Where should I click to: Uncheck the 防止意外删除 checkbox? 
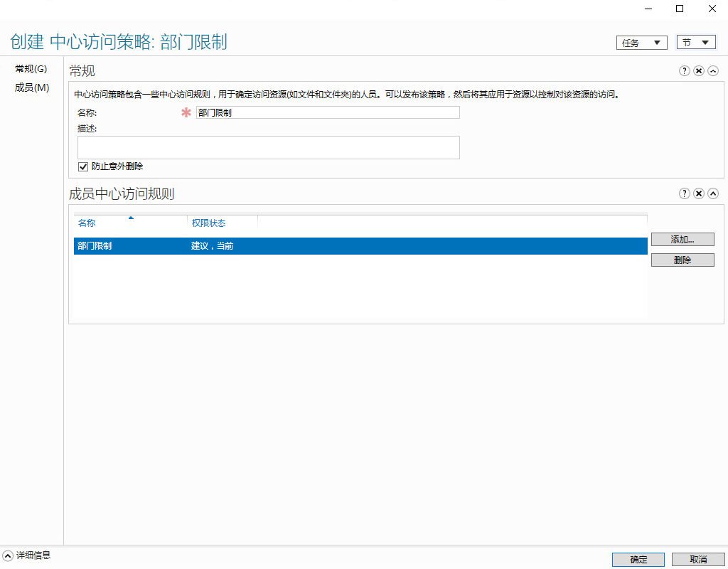(83, 166)
